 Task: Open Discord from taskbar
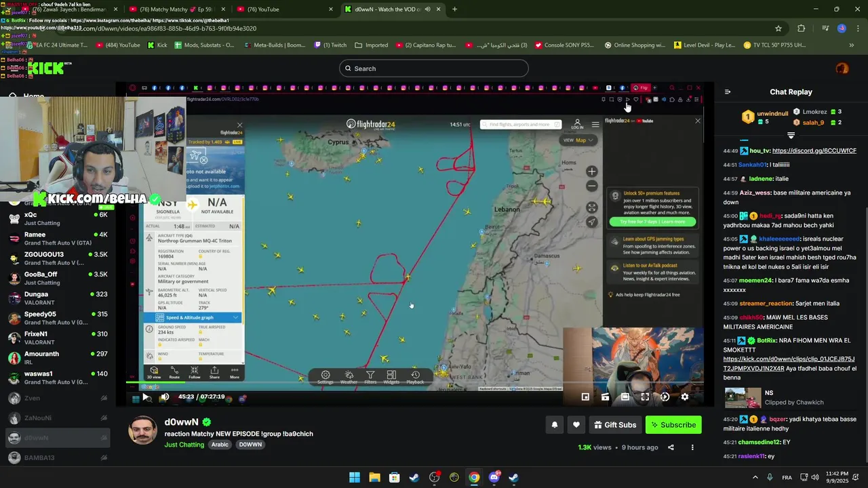[494, 477]
